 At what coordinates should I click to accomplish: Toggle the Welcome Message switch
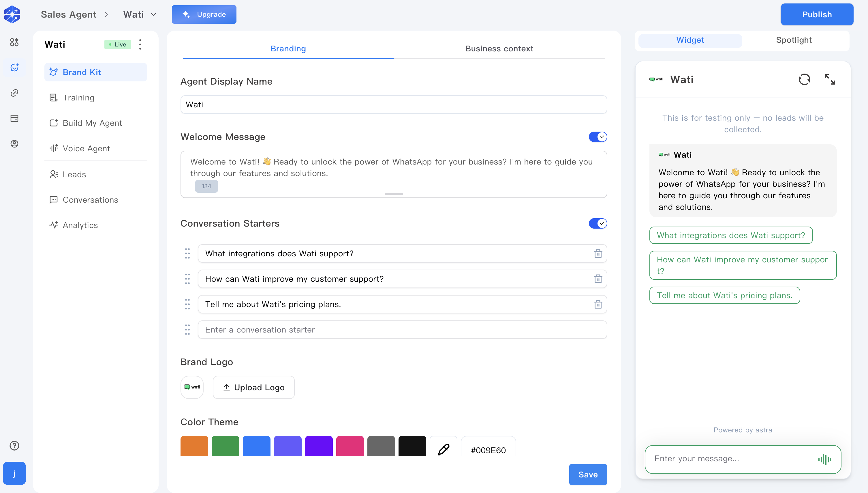pyautogui.click(x=598, y=137)
